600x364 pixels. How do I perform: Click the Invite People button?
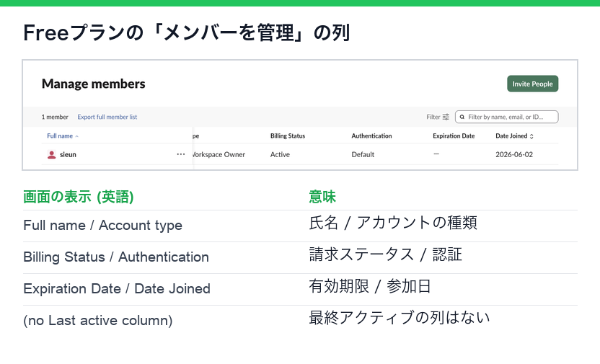click(532, 84)
